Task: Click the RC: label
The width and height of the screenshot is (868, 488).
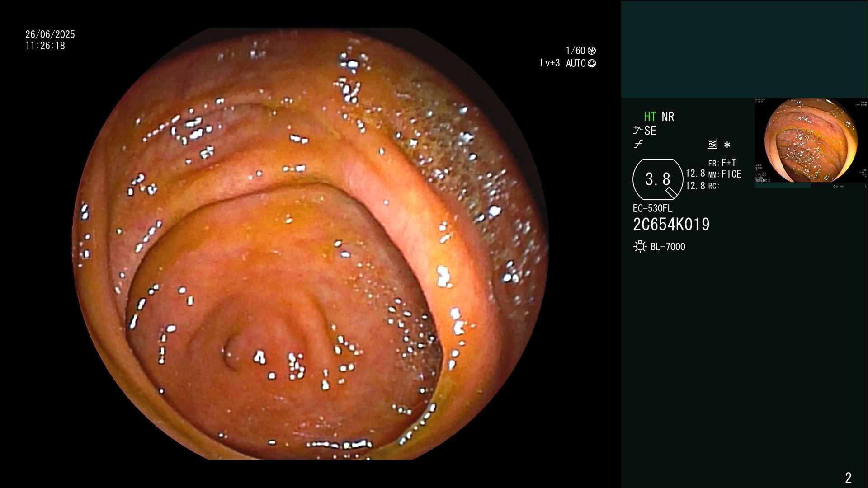Action: click(x=714, y=186)
